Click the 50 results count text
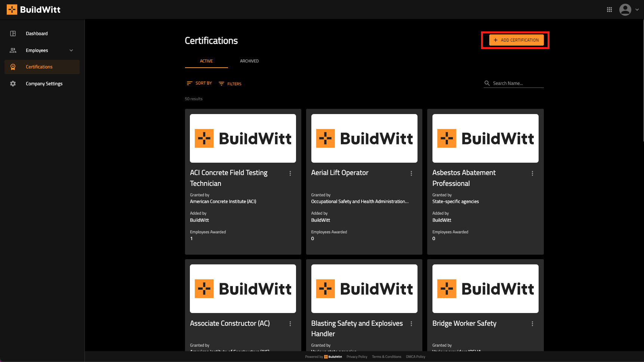Image resolution: width=644 pixels, height=362 pixels. pyautogui.click(x=194, y=99)
